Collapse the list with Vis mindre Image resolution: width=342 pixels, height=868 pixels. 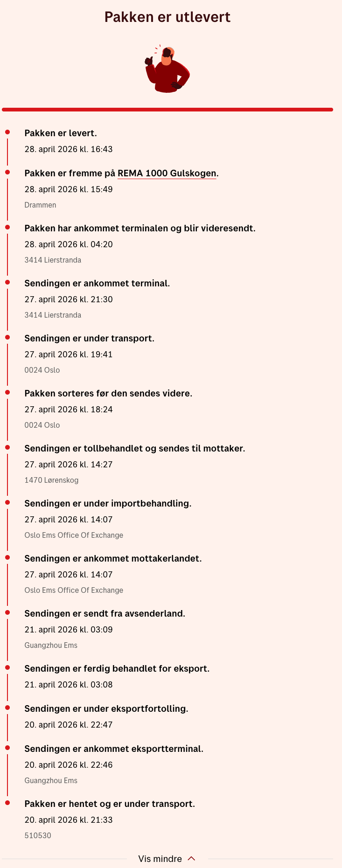click(x=167, y=859)
